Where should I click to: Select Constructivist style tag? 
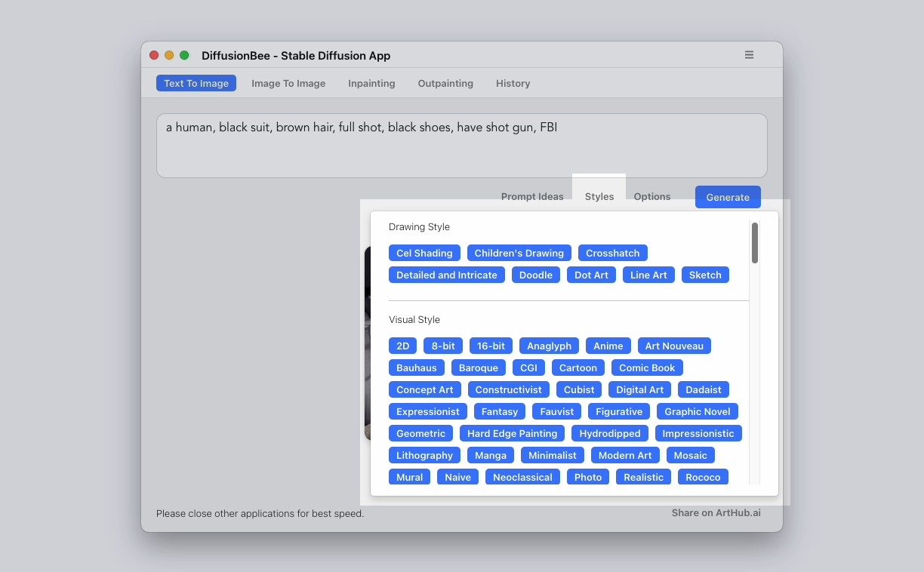tap(509, 389)
